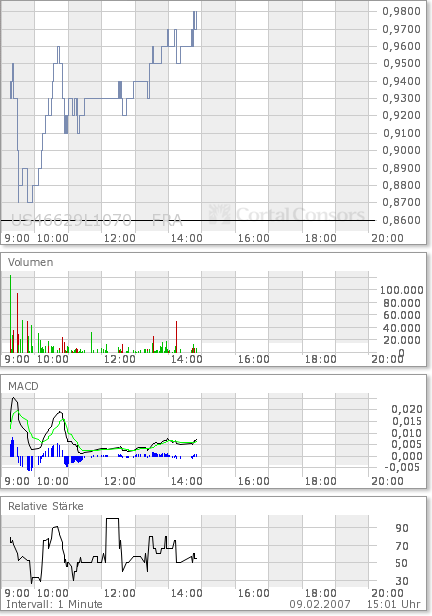Click the 0,9400 price axis label

pos(401,81)
